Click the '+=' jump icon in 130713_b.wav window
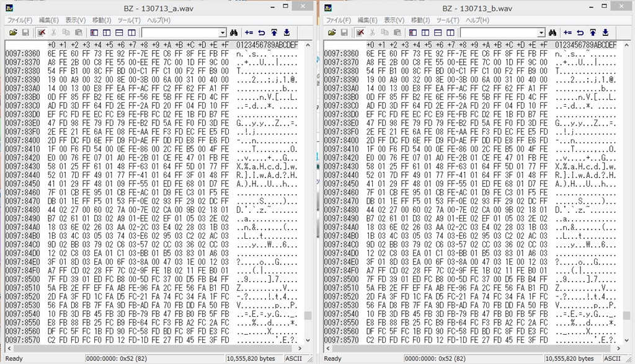 pyautogui.click(x=568, y=32)
